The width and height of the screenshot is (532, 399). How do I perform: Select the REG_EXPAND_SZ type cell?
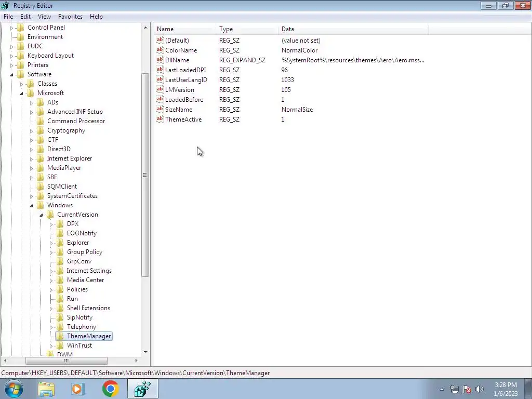(242, 60)
